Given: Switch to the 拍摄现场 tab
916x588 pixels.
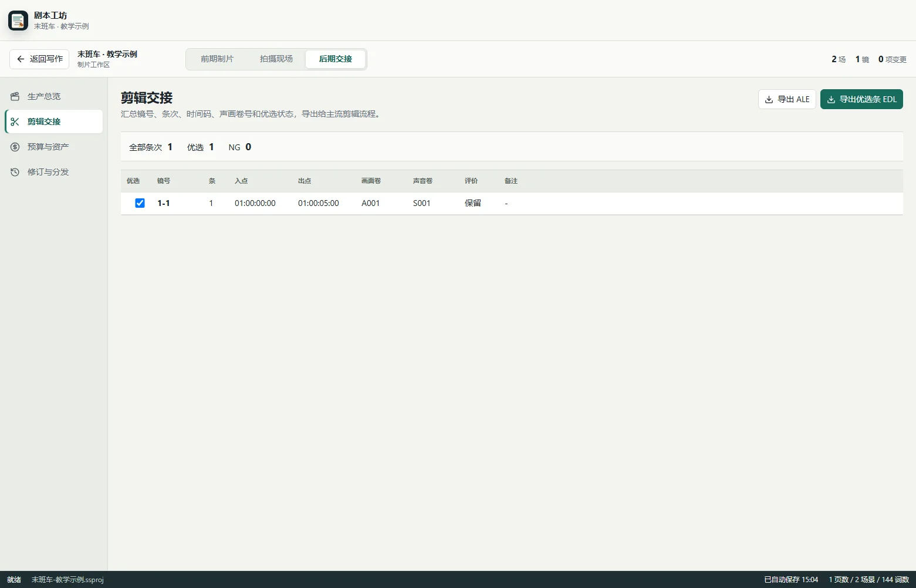Looking at the screenshot, I should tap(276, 59).
